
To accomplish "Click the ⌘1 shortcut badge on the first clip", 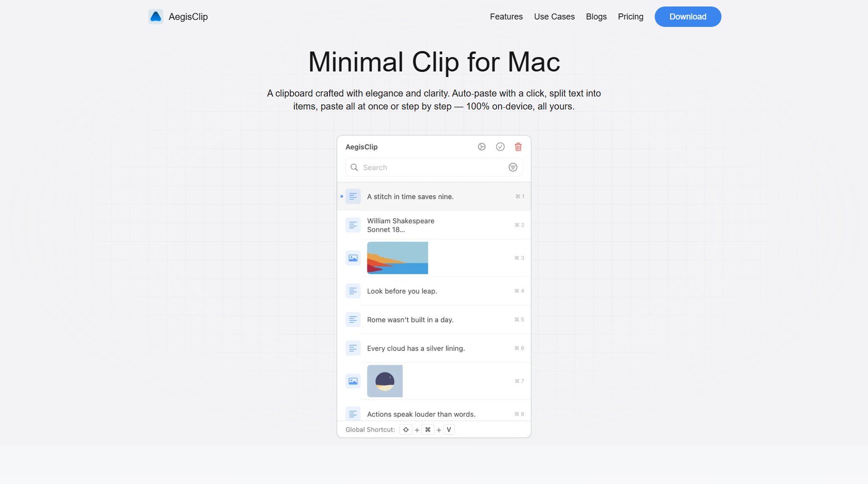I will (519, 196).
